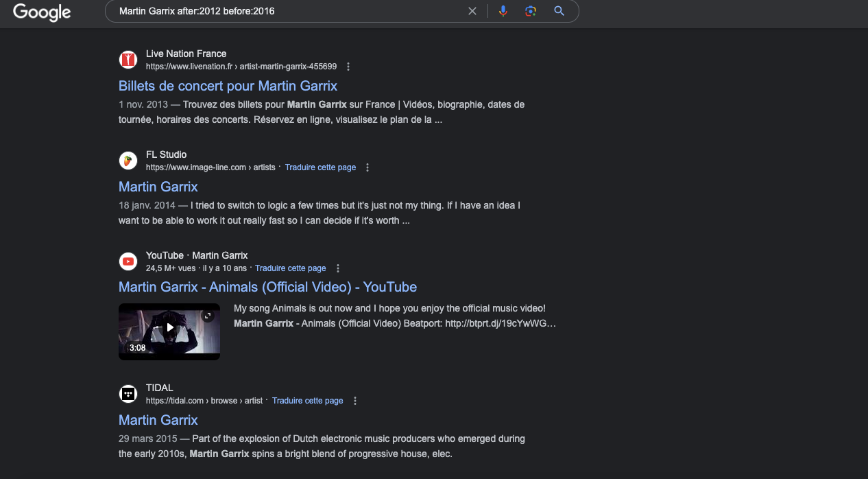Click the tidal.com browse artist URL
The height and width of the screenshot is (479, 868).
204,401
